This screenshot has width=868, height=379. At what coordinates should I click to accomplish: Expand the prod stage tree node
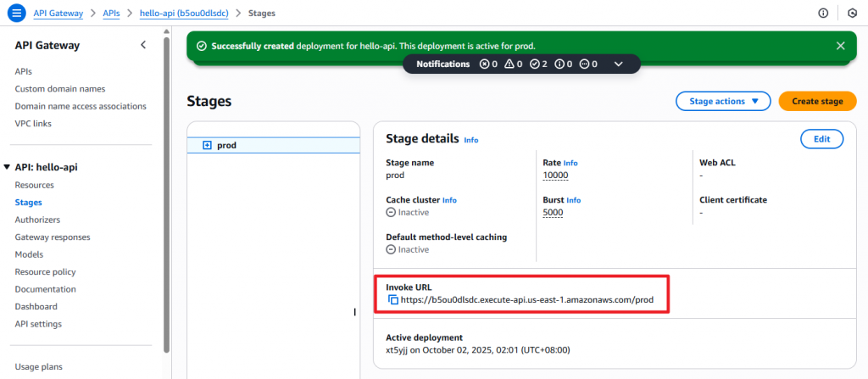(207, 145)
